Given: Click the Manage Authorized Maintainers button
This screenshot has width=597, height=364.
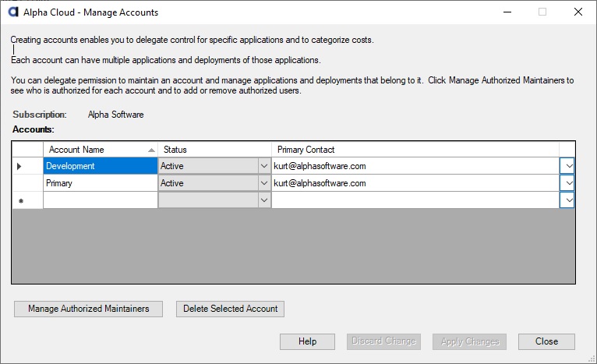Looking at the screenshot, I should point(88,309).
